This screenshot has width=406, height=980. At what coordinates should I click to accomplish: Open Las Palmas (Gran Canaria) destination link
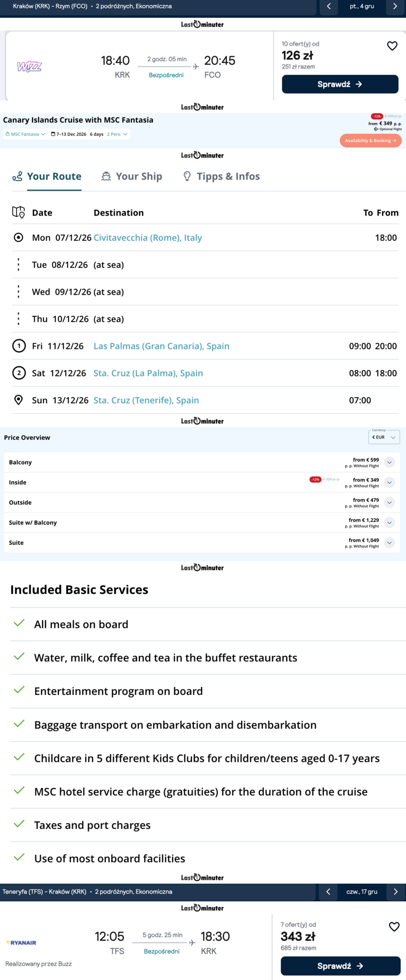[161, 346]
